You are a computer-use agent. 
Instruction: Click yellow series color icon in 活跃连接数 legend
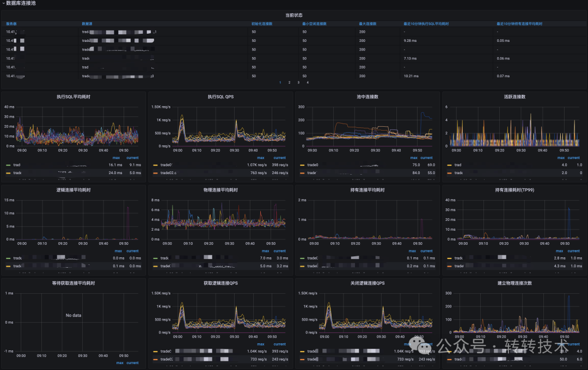449,165
